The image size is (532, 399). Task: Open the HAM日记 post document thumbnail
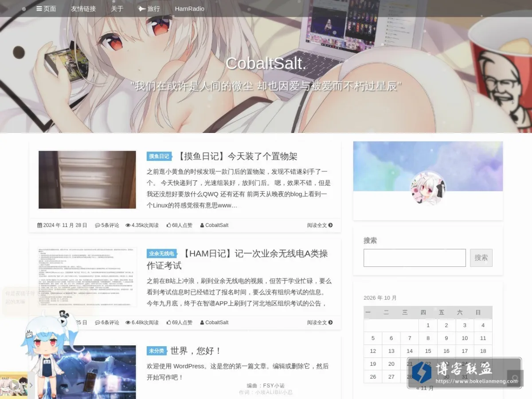[x=87, y=277]
